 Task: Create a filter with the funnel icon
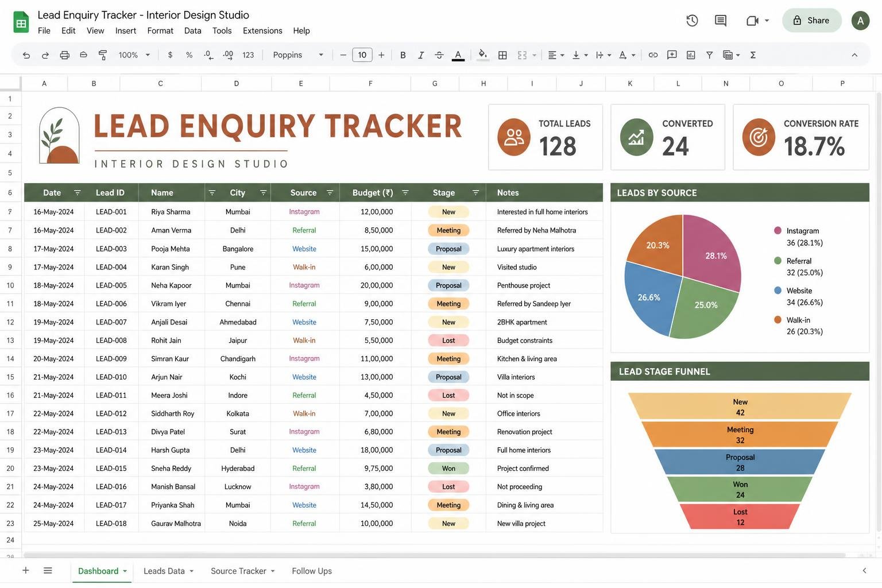click(710, 55)
